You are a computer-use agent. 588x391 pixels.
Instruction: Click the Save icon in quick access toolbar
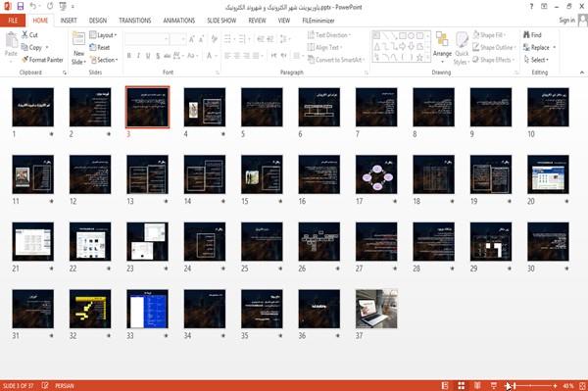click(x=21, y=7)
